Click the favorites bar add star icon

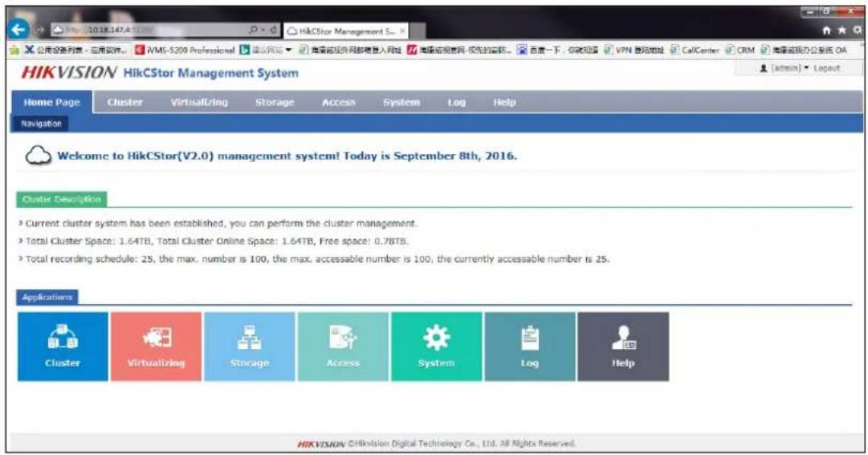[14, 50]
